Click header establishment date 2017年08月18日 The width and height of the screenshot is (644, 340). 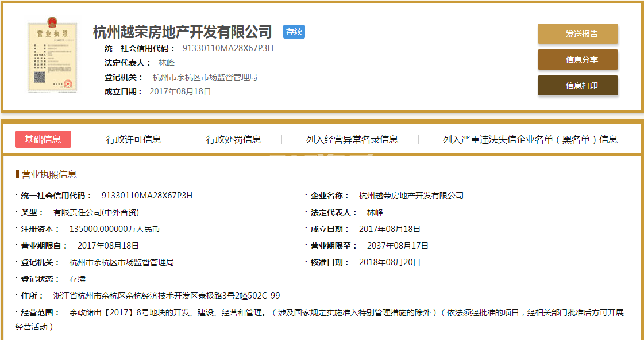click(x=180, y=91)
